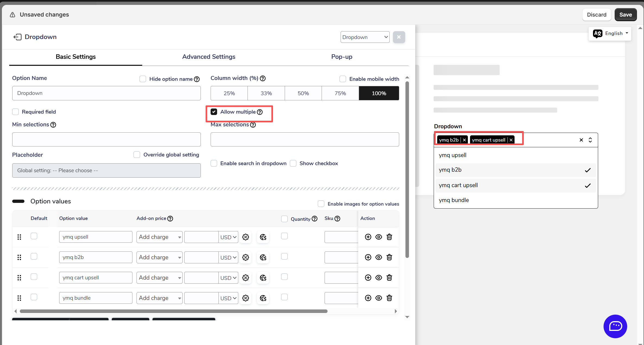Toggle visibility of ymq cart upsell value
The width and height of the screenshot is (644, 345).
(379, 277)
